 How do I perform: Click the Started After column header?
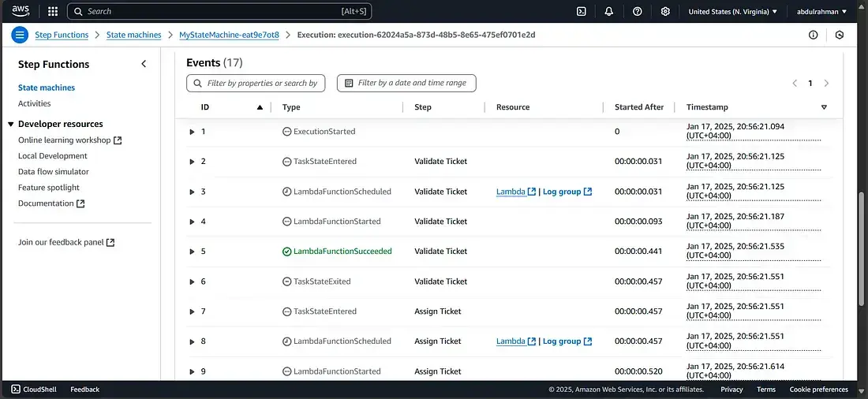[639, 107]
